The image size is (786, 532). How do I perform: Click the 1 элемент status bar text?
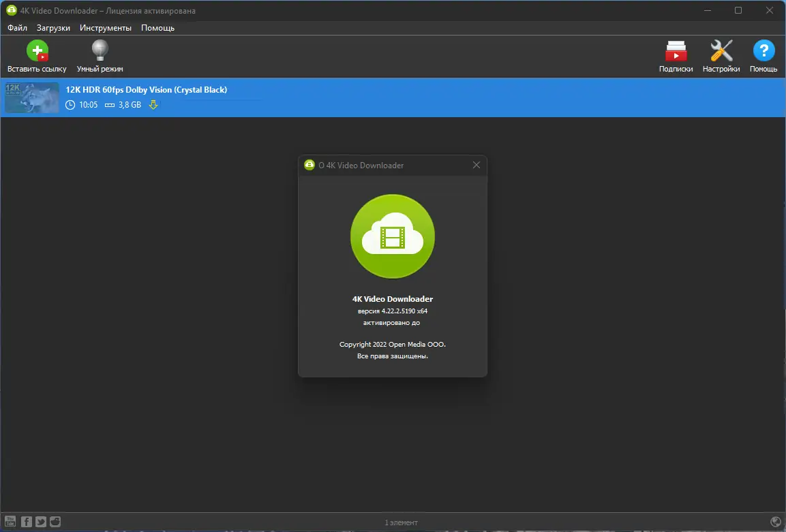tap(402, 522)
